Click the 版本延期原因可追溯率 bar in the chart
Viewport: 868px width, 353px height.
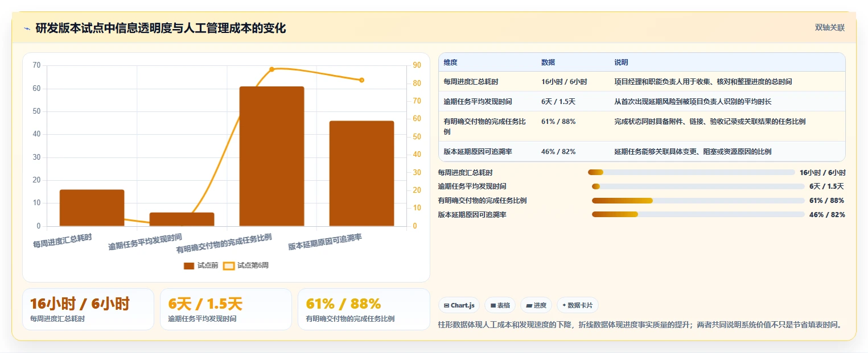(x=361, y=173)
